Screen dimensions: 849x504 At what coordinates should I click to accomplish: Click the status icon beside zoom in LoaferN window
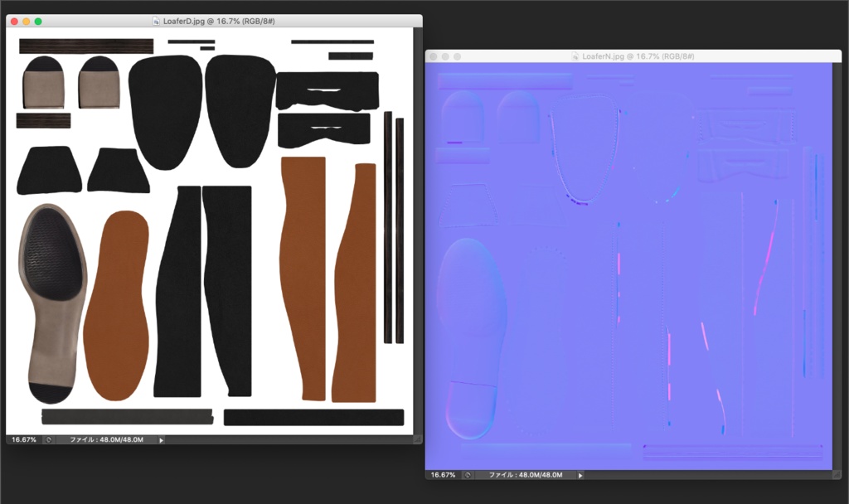click(x=468, y=475)
